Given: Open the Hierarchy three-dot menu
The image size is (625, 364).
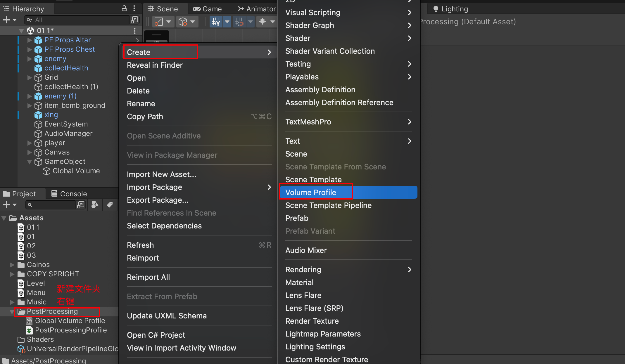Looking at the screenshot, I should click(134, 8).
